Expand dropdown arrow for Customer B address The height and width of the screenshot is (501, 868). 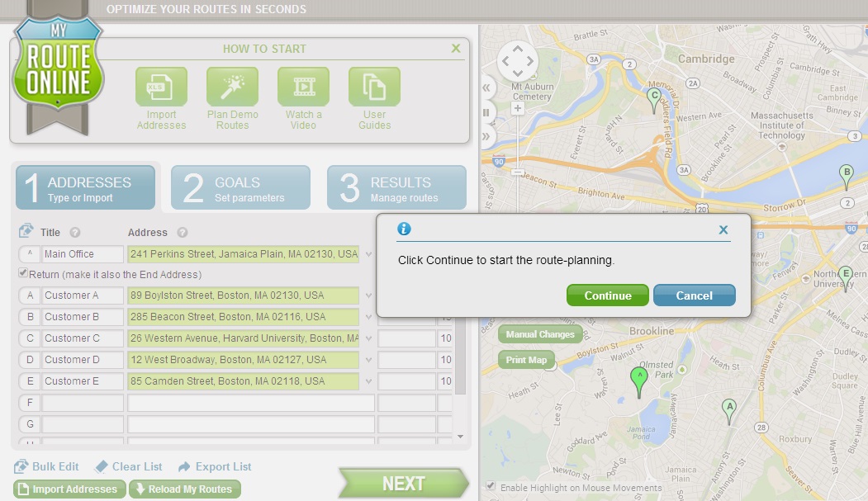(x=368, y=318)
